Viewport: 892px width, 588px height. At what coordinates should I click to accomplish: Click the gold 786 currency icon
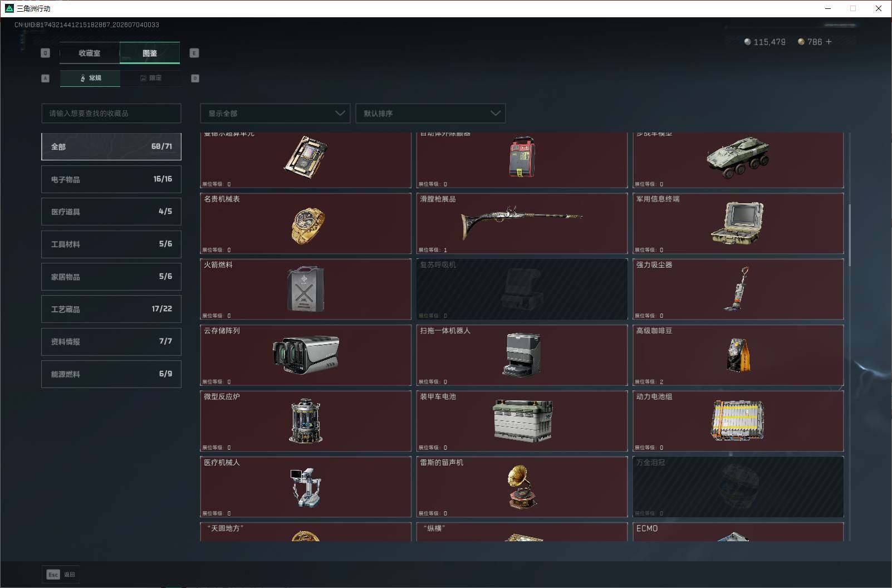point(801,42)
